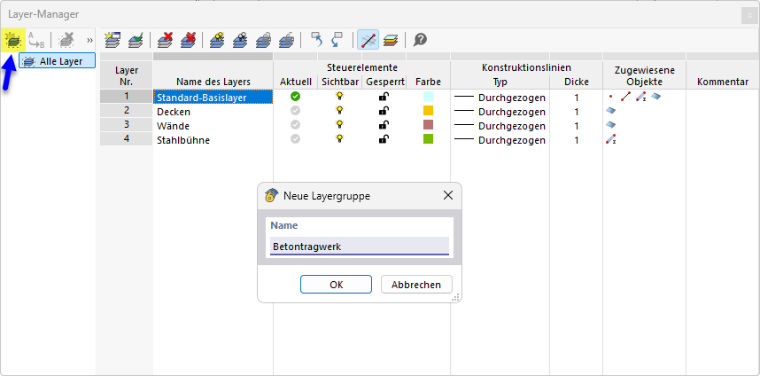Viewport: 760px width, 376px height.
Task: Confirm new layer group with OK
Action: point(336,284)
